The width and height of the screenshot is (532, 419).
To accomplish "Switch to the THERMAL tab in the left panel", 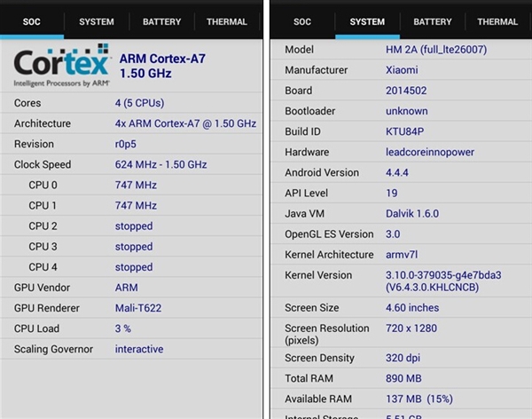I will click(x=227, y=21).
